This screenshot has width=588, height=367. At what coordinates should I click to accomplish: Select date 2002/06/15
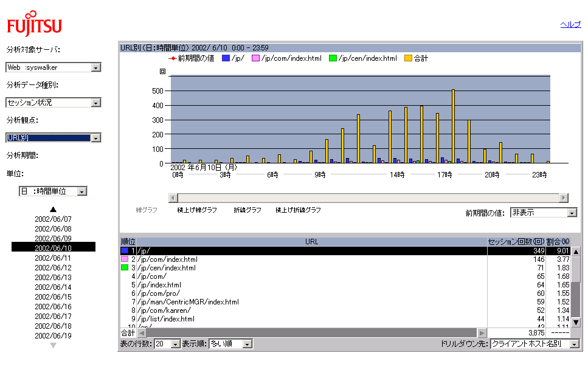point(54,297)
